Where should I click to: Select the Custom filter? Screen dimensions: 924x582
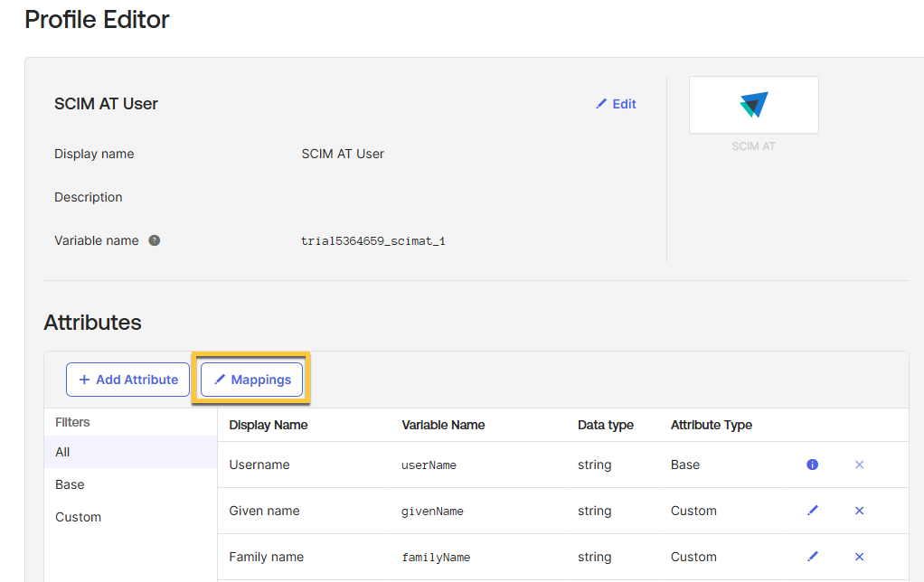pyautogui.click(x=131, y=517)
